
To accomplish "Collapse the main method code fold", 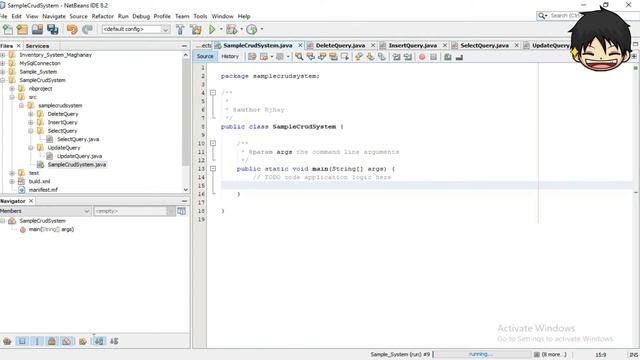I will [x=213, y=169].
